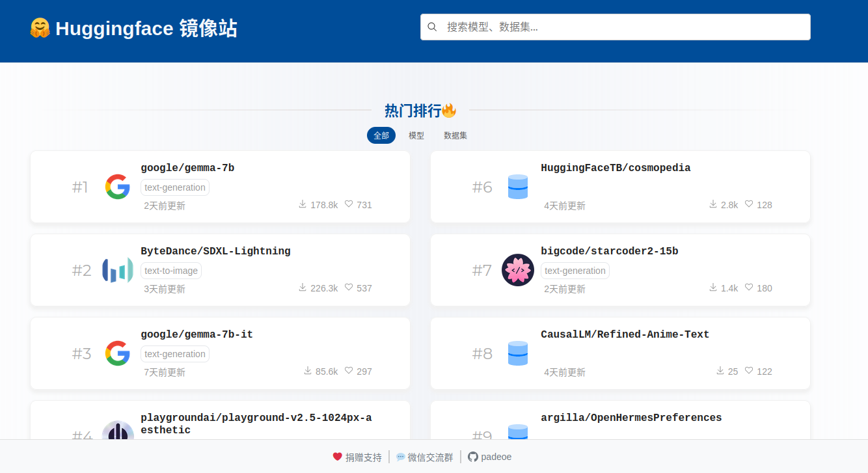Image resolution: width=868 pixels, height=473 pixels.
Task: Click the 热门排行 heading
Action: click(x=413, y=111)
